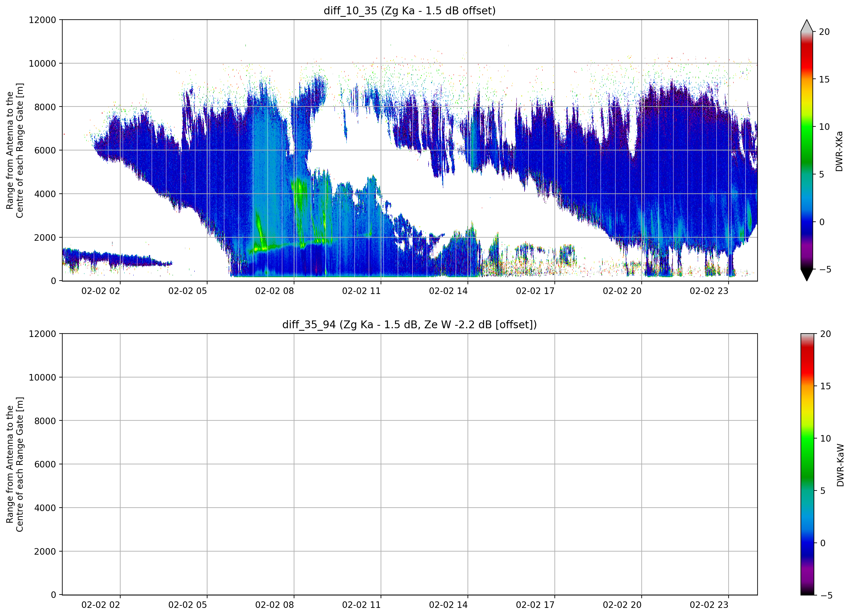Click the top colorbar black lower arrow
The width and height of the screenshot is (851, 616).
[x=807, y=275]
